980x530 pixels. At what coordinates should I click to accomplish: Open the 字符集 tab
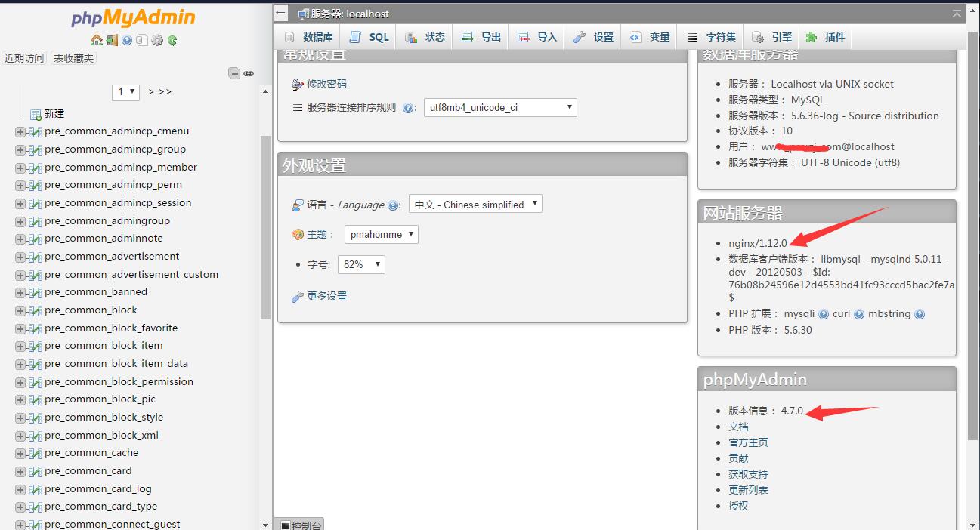tap(711, 37)
